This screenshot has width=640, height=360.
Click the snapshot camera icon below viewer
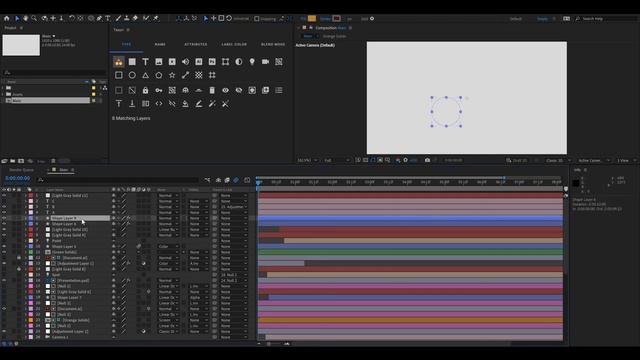click(x=427, y=160)
